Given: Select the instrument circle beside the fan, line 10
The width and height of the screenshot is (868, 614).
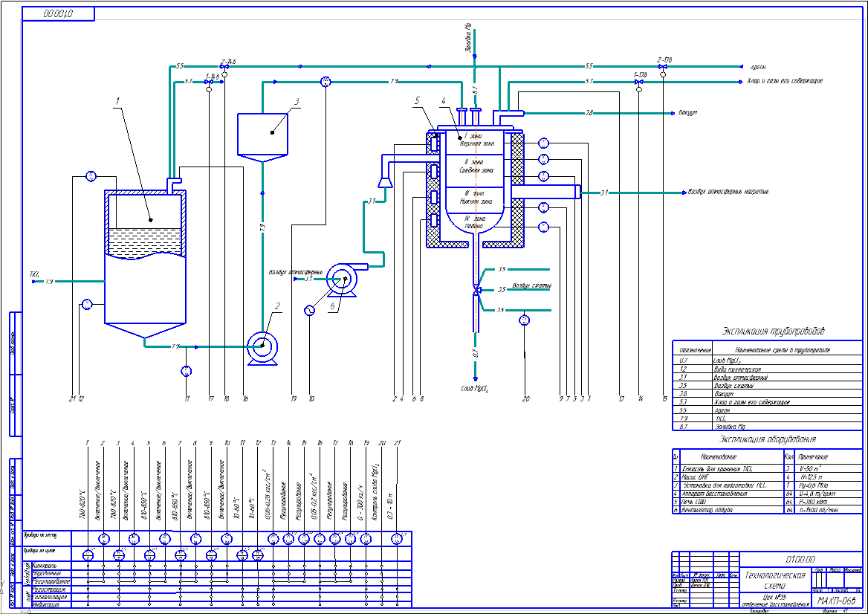Looking at the screenshot, I should (x=309, y=311).
